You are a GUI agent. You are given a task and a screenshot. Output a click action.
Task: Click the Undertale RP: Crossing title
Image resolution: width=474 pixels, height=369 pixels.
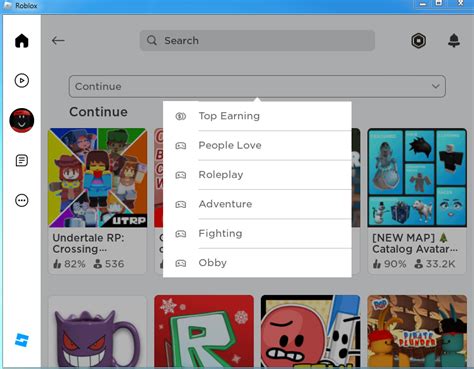88,243
